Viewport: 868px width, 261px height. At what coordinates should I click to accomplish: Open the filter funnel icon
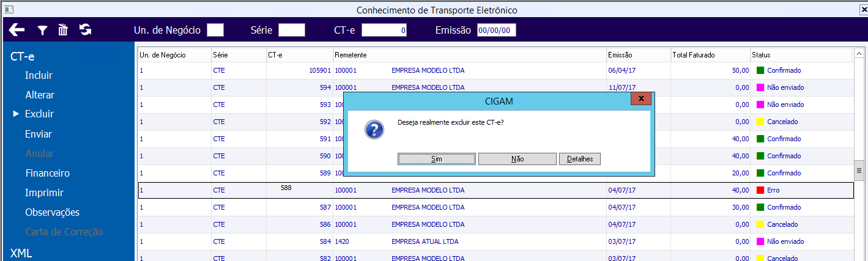(x=42, y=30)
